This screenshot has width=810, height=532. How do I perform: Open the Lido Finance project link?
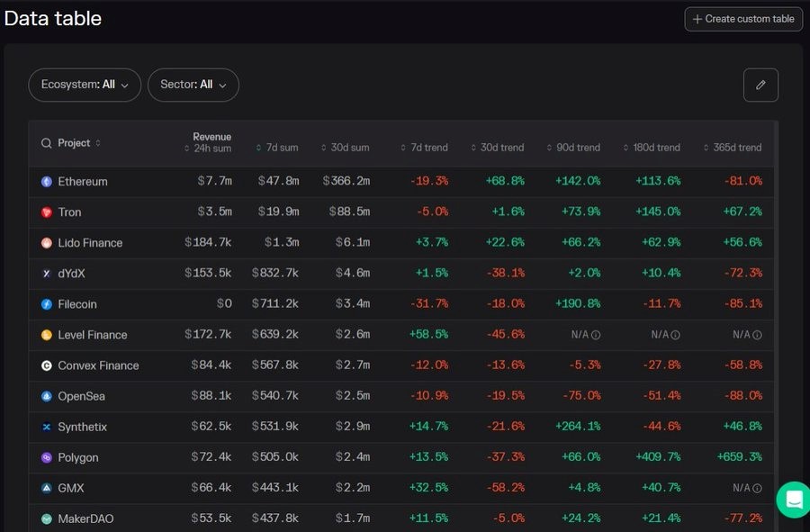pyautogui.click(x=90, y=243)
